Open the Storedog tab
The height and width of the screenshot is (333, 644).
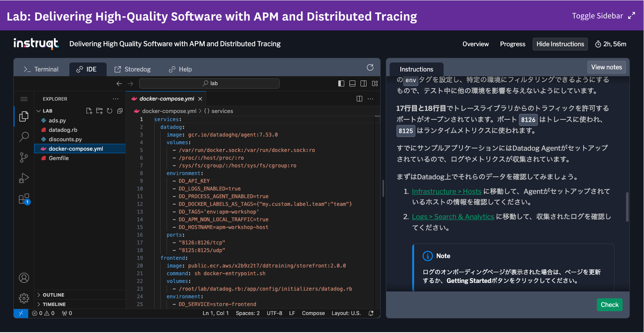coord(133,69)
